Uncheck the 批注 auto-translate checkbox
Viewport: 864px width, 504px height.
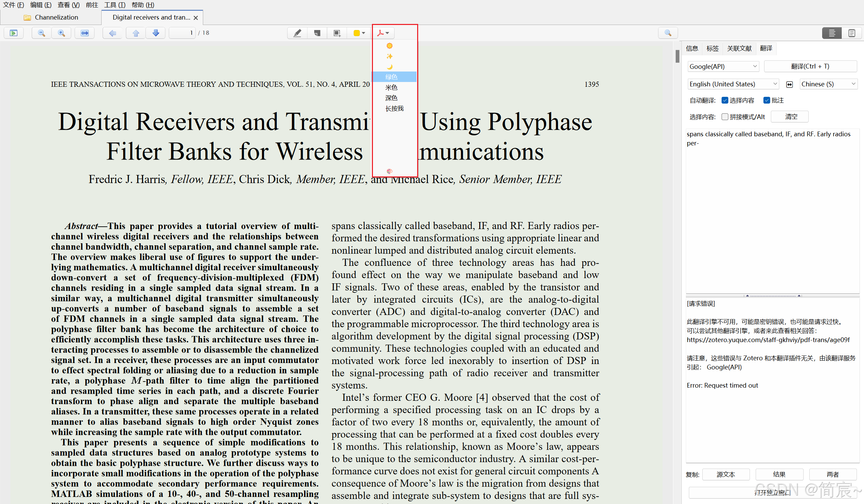(766, 100)
